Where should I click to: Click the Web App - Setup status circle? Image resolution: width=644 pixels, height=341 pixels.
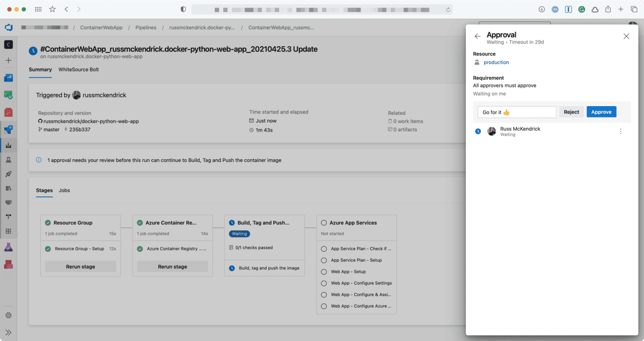(324, 272)
